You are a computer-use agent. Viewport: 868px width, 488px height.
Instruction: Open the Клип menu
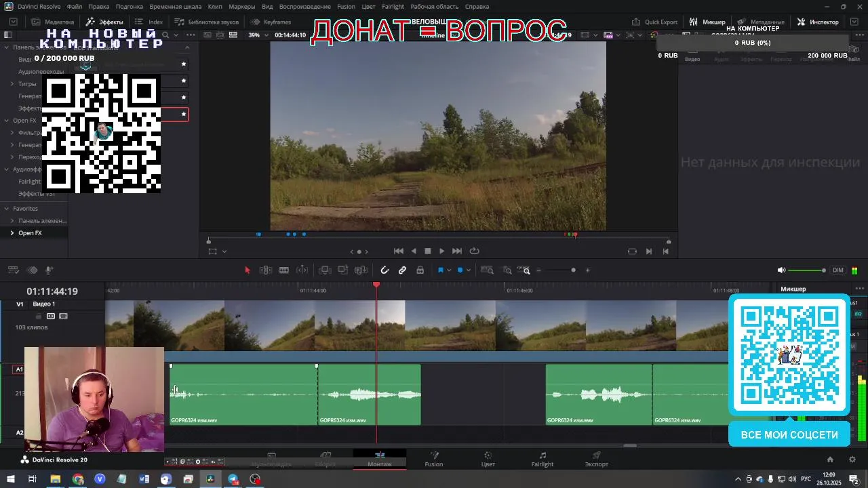[x=215, y=7]
